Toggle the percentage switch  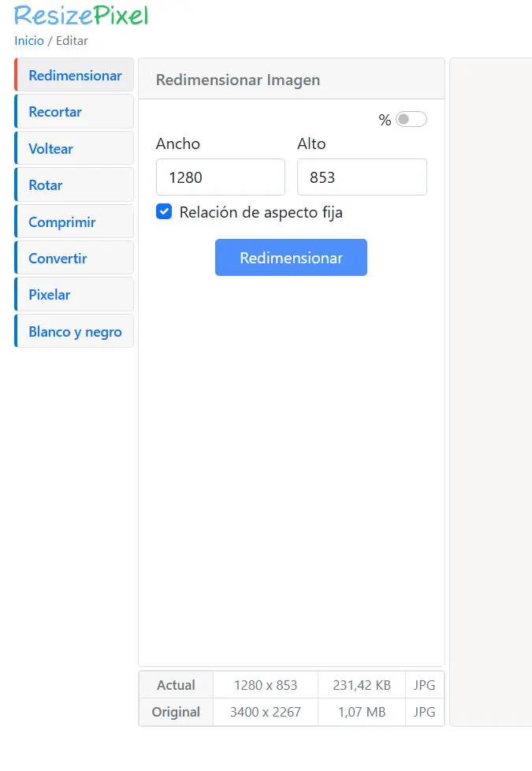point(411,120)
